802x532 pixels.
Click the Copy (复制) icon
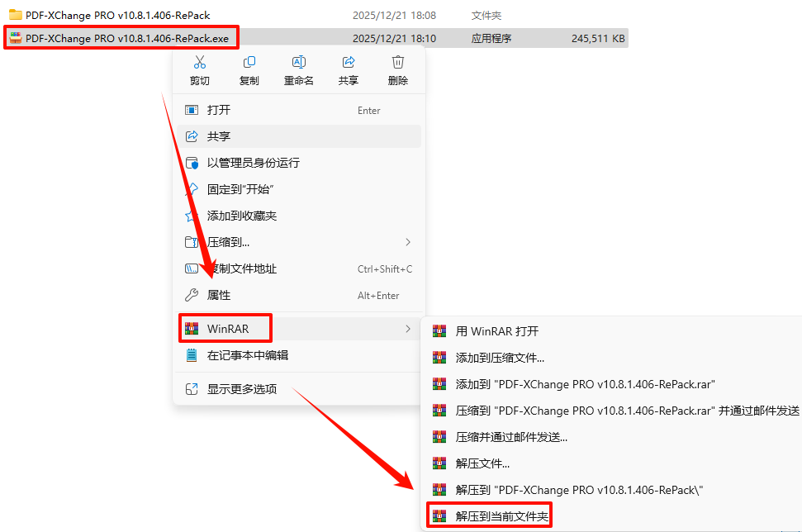249,63
